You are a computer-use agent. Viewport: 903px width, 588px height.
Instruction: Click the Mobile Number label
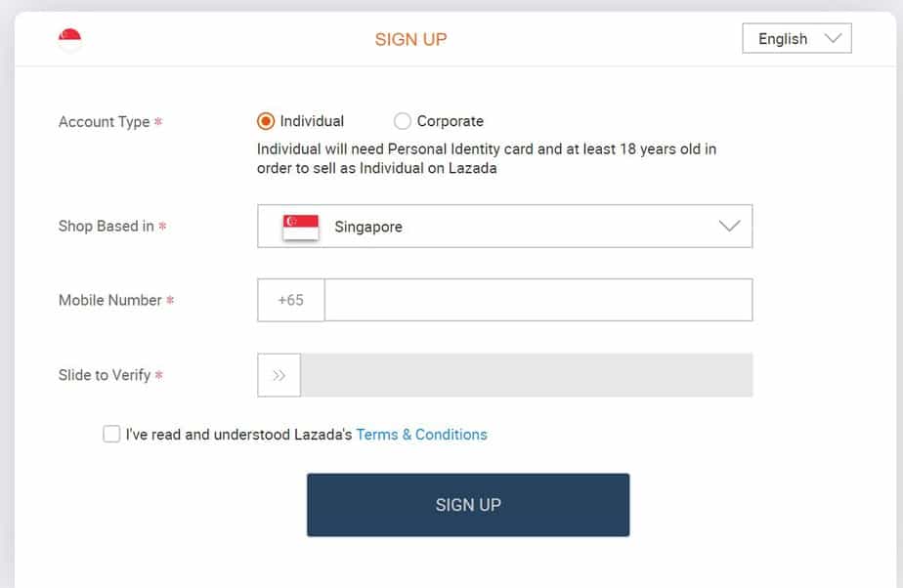click(109, 300)
